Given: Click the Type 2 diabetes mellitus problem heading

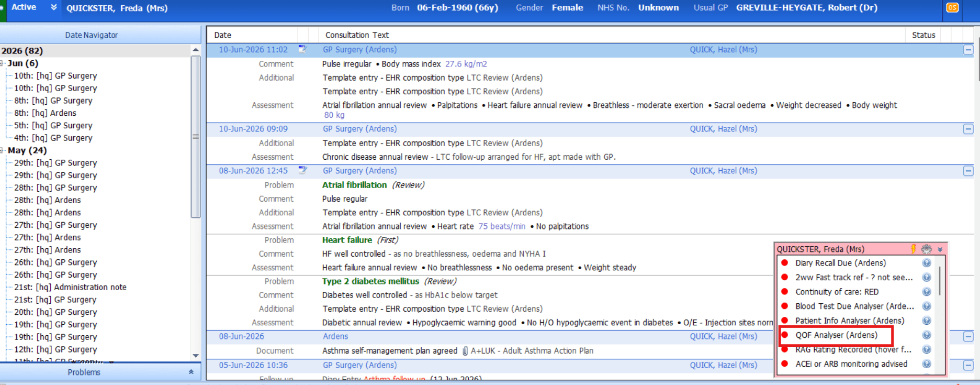Looking at the screenshot, I should 370,281.
